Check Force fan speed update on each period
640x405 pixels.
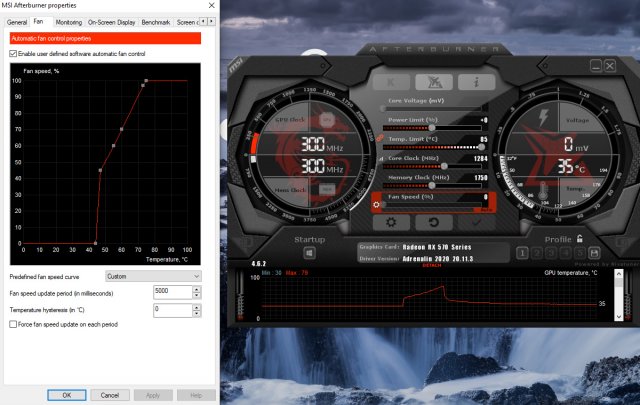click(x=13, y=325)
